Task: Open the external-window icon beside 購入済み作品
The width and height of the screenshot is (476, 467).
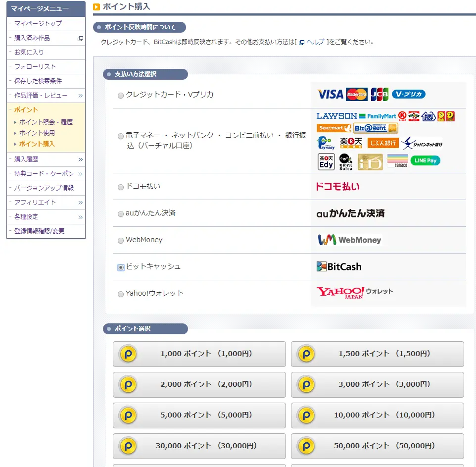Action: click(x=80, y=39)
